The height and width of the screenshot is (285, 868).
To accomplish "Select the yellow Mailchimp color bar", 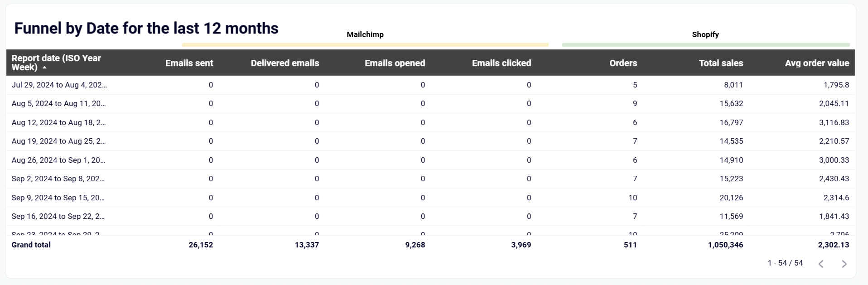I will [x=365, y=45].
